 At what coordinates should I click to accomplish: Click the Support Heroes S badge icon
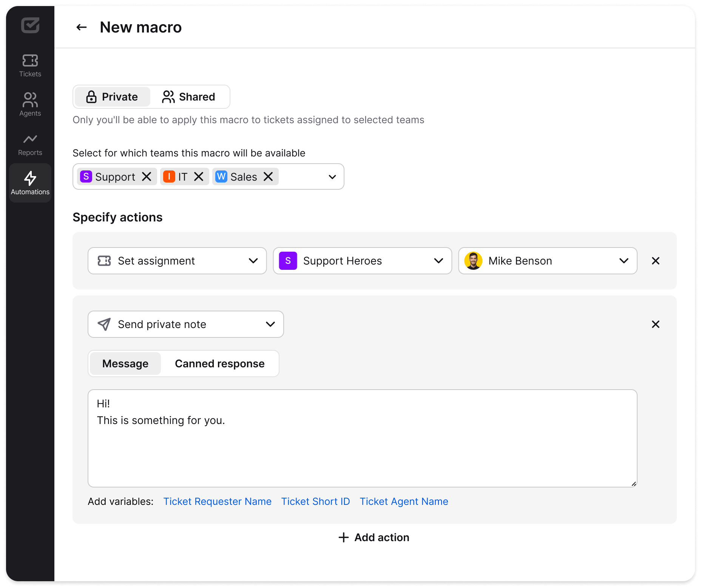click(288, 261)
